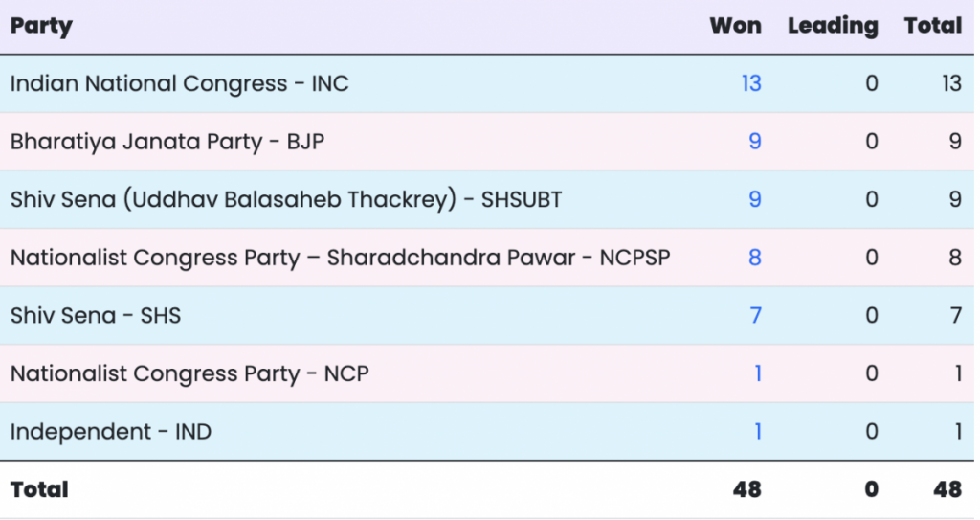The width and height of the screenshot is (980, 520).
Task: Click the Leading value in the BJP row
Action: [871, 142]
